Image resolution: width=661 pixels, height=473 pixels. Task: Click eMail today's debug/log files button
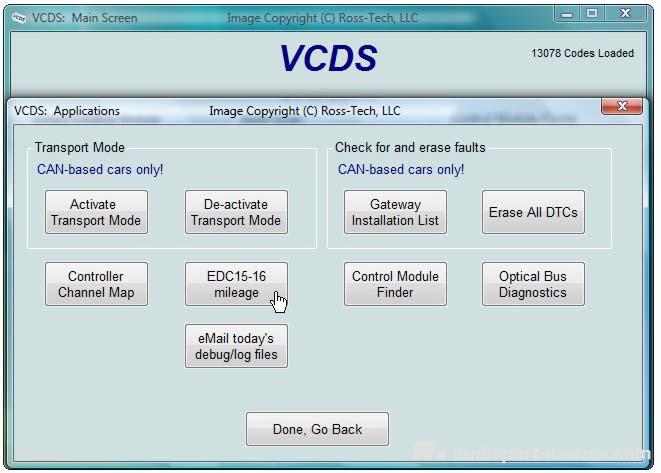(x=236, y=346)
